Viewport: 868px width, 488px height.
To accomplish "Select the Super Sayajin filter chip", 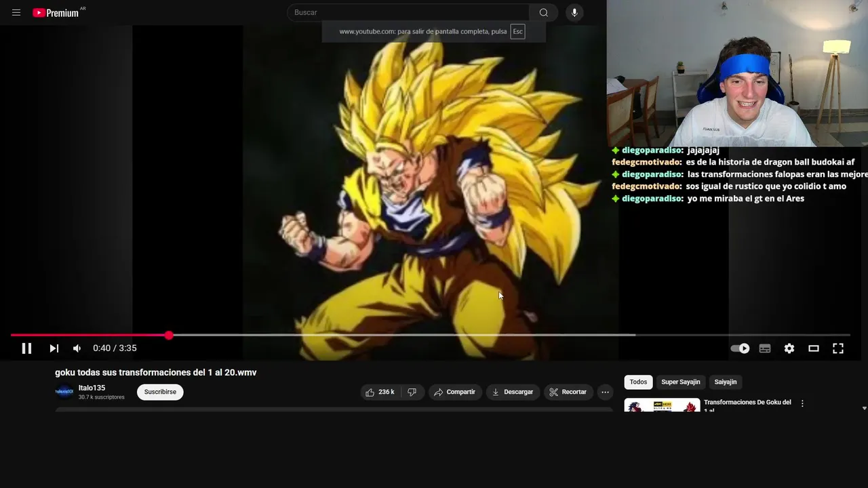I will pos(681,382).
